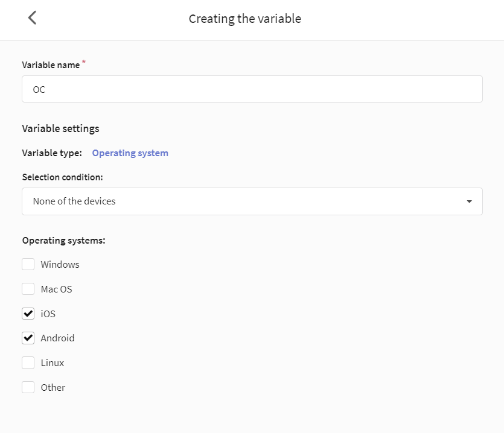Check the Linux checkbox
This screenshot has width=504, height=433.
[x=28, y=362]
